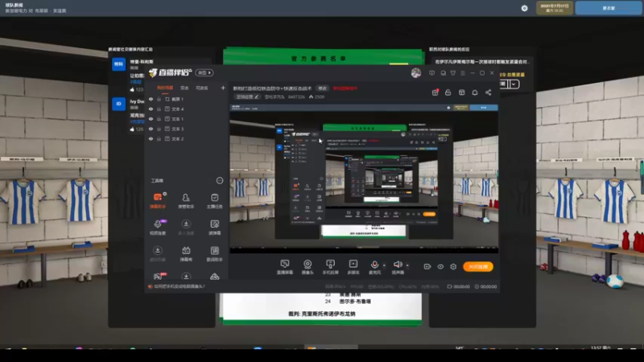Screen dimensions: 644x362
Task: Click the speaker icon in bottom toolbar
Action: [398, 266]
